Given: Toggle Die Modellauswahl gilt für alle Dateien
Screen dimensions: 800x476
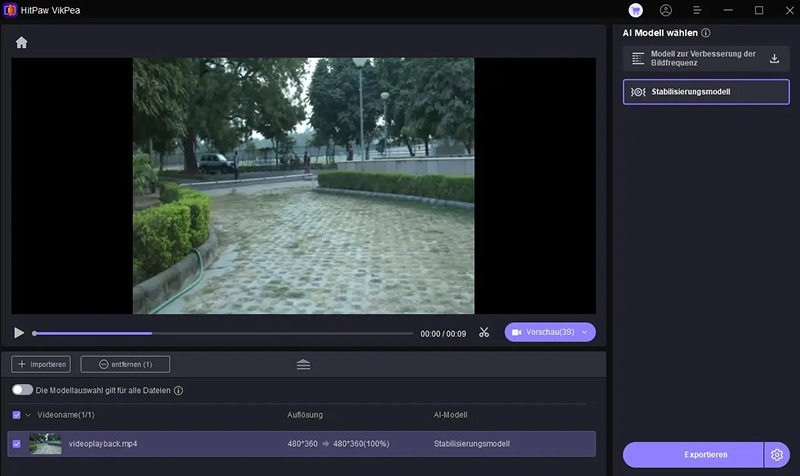Looking at the screenshot, I should pyautogui.click(x=22, y=390).
